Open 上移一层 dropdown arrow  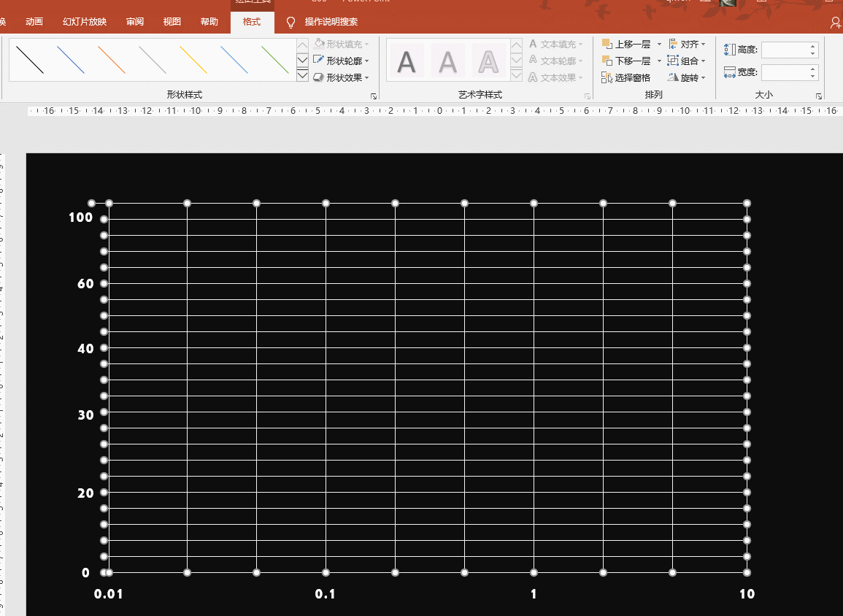[x=659, y=45]
